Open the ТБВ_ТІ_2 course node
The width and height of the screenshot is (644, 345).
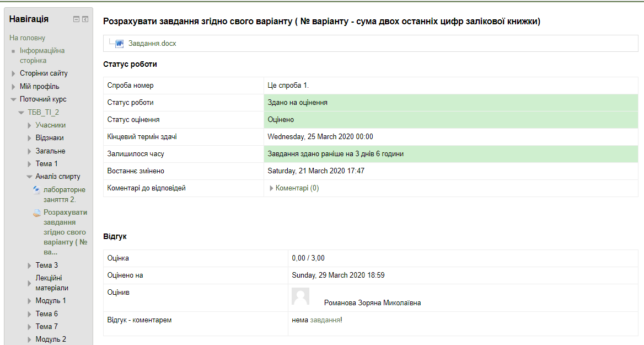click(x=44, y=113)
